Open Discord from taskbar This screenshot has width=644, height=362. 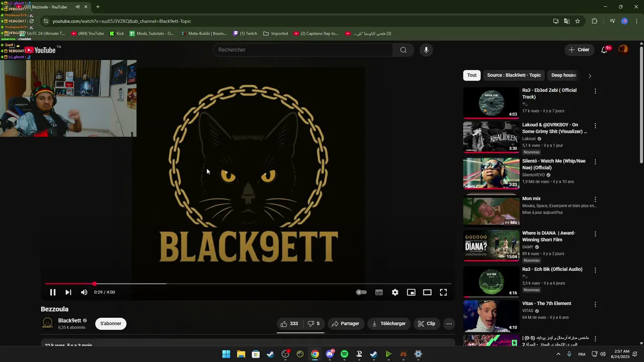click(330, 354)
